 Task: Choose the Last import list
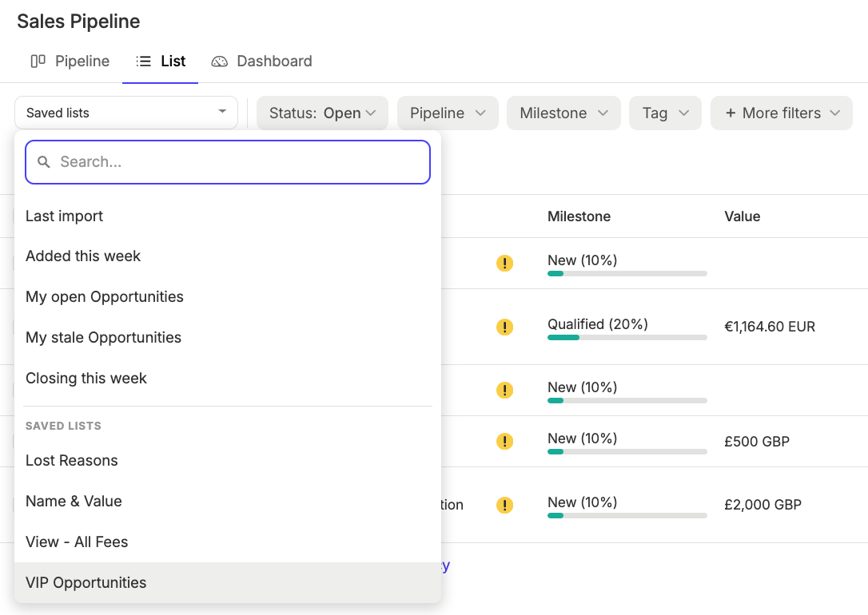[x=228, y=216]
